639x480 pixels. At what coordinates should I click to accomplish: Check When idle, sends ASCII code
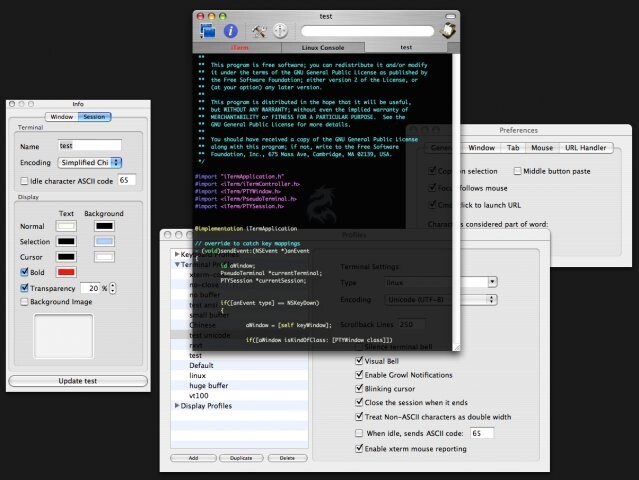pyautogui.click(x=359, y=433)
